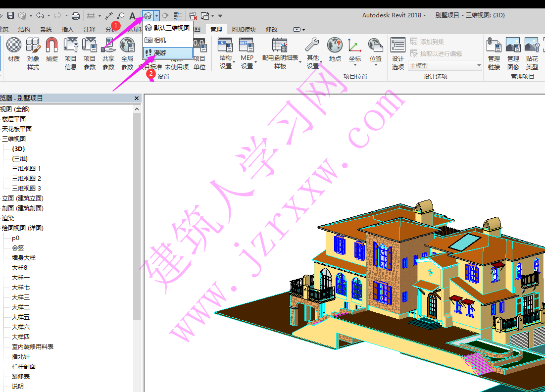The image size is (545, 392).
Task: Open the 注释 ribbon tab
Action: [89, 30]
